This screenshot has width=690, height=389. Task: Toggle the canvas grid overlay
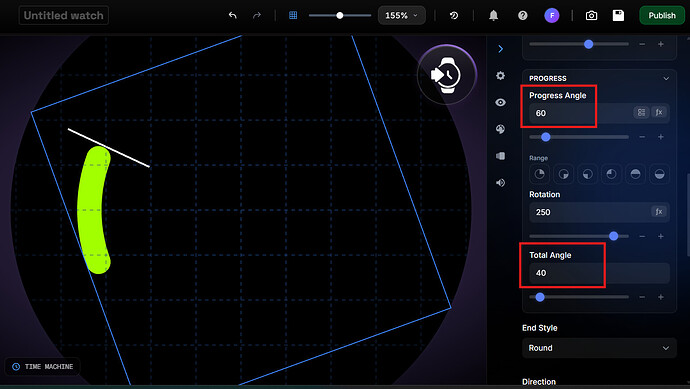coord(293,15)
